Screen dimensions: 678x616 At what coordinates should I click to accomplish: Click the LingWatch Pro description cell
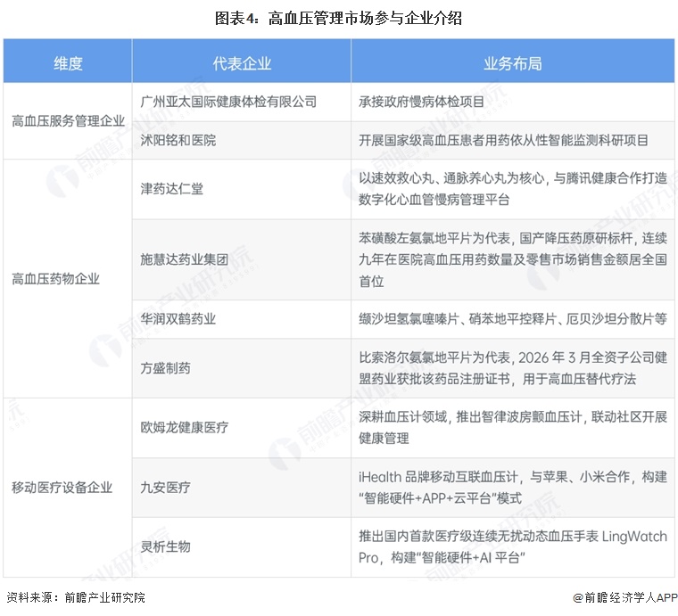[513, 546]
